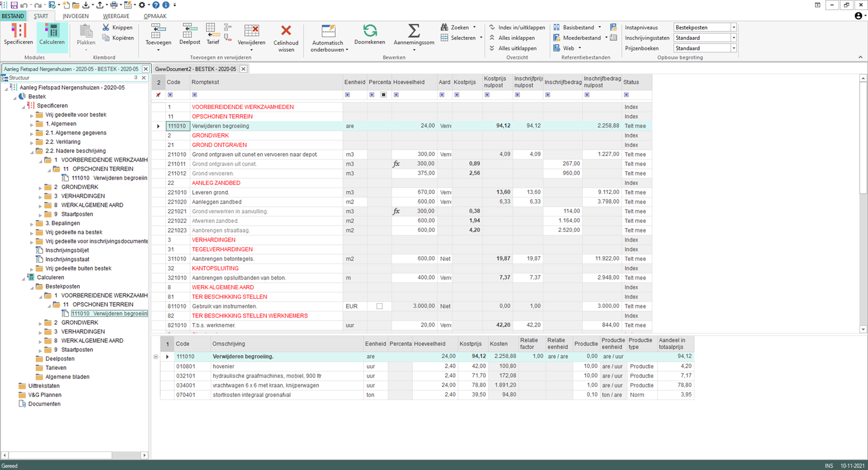Click the Selecteren grid icon
868x470 pixels.
[445, 37]
